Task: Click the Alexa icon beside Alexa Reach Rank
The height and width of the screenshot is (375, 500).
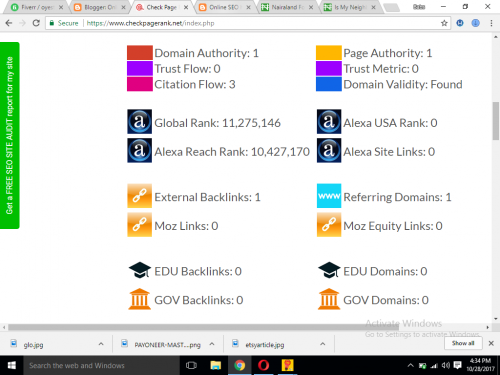Action: (140, 150)
